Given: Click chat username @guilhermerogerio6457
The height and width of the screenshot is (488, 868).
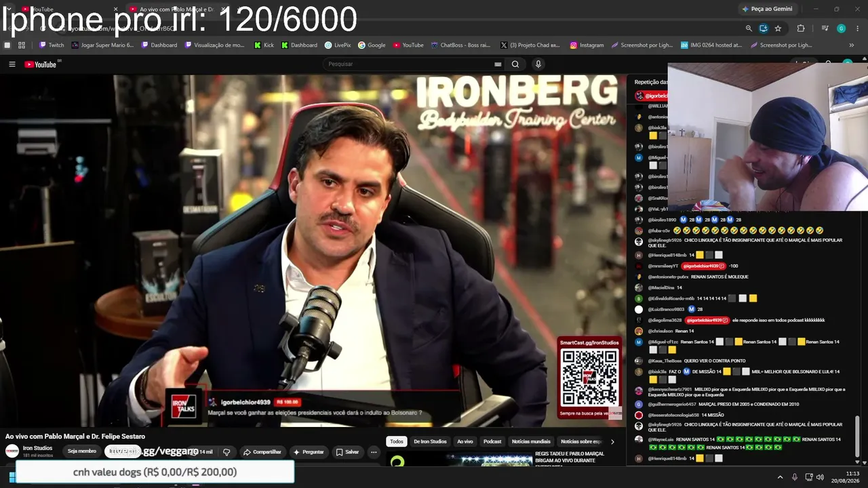Looking at the screenshot, I should tap(672, 405).
